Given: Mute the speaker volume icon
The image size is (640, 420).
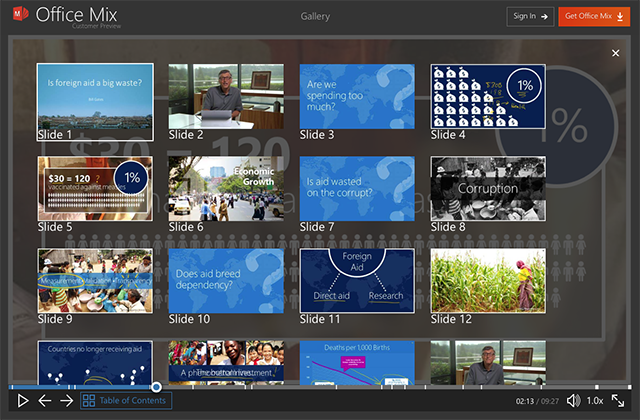Looking at the screenshot, I should pos(573,401).
